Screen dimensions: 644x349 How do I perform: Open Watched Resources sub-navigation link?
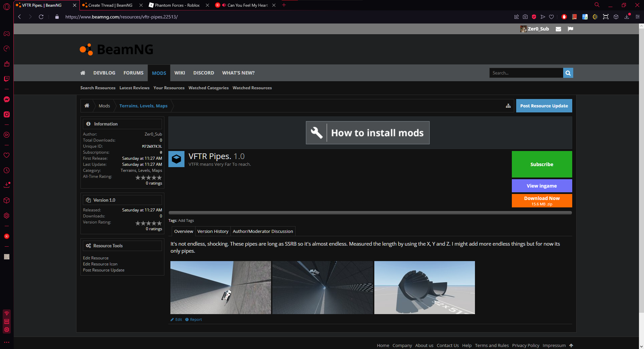pos(252,88)
